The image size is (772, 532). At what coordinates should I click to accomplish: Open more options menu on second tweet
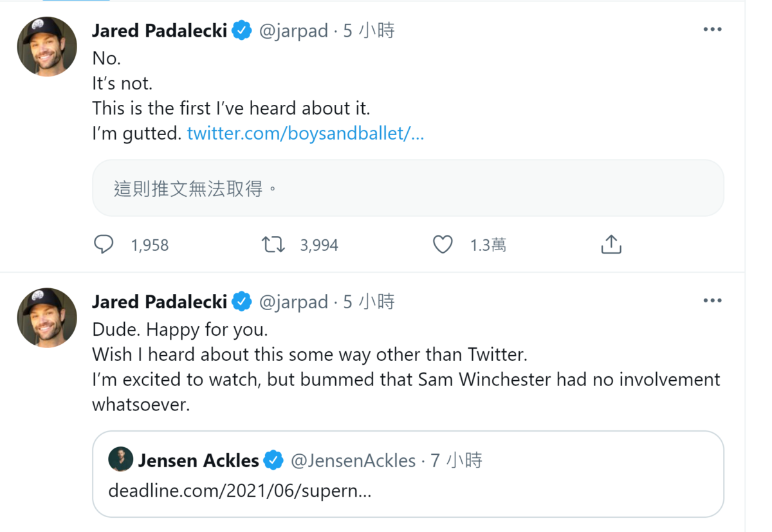[712, 300]
